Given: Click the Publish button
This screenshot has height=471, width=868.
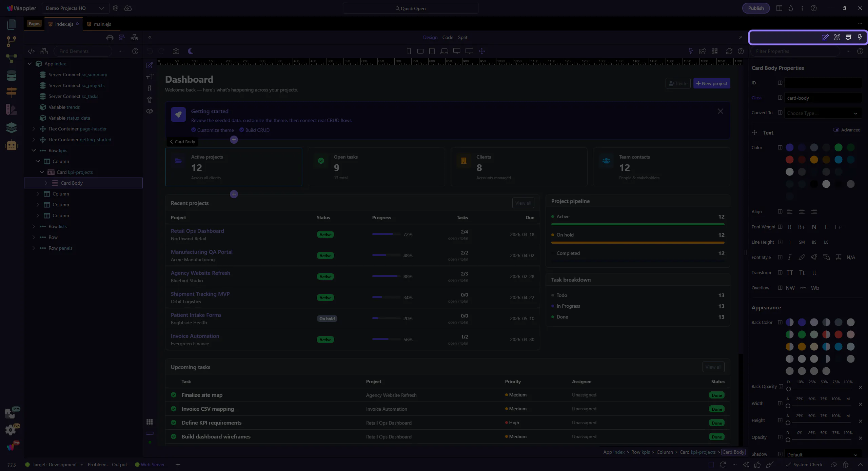Looking at the screenshot, I should click(756, 8).
